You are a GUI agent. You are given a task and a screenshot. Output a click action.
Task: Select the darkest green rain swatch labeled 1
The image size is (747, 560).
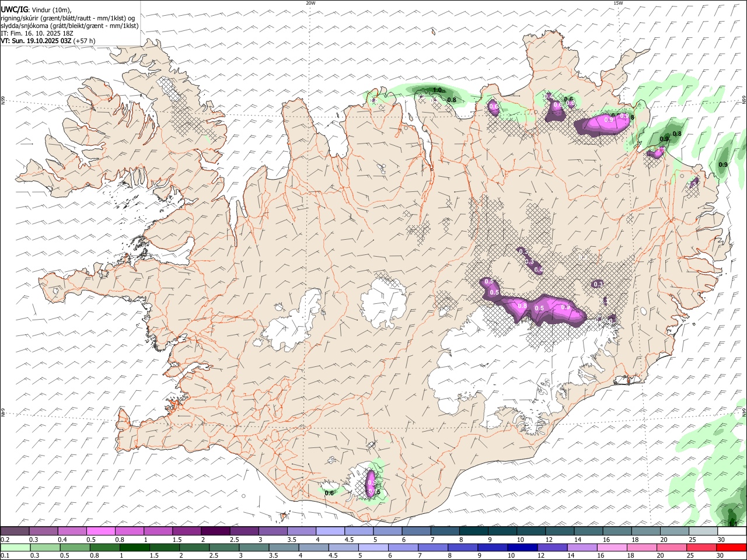click(x=134, y=547)
